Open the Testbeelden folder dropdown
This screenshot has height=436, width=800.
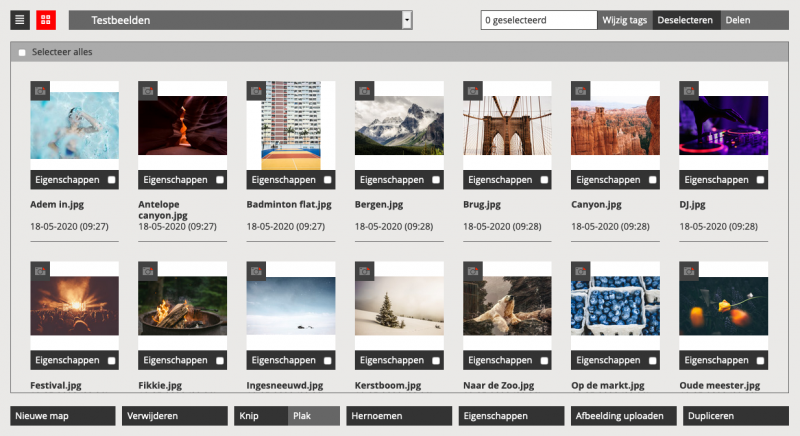240,20
